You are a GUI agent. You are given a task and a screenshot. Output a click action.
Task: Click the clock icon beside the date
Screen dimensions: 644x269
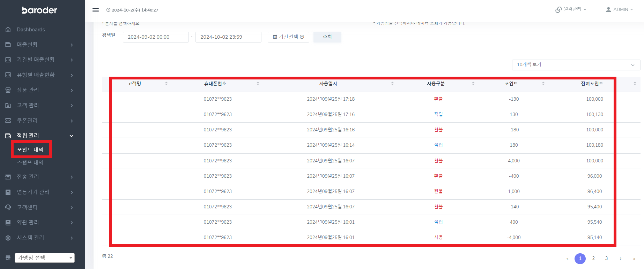(108, 10)
